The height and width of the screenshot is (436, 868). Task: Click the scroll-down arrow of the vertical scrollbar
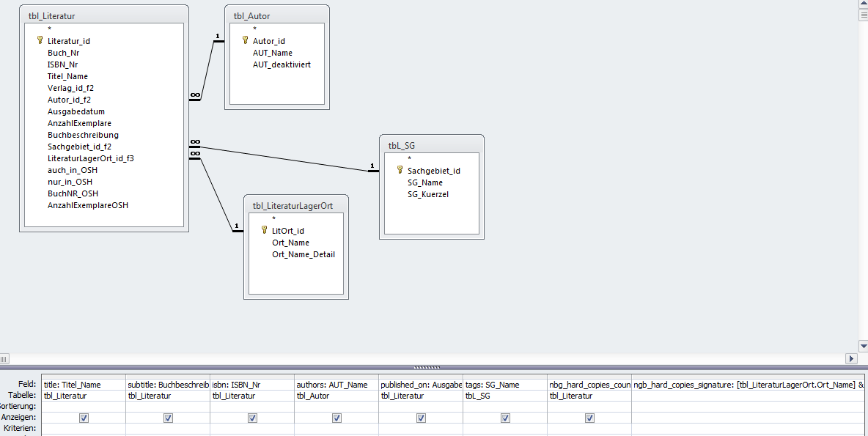coord(863,345)
